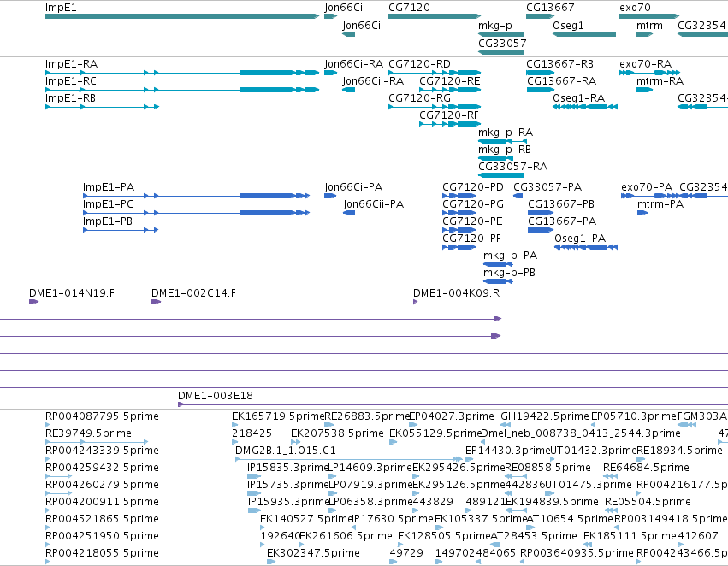Select the Oseg1 gene label
Image resolution: width=728 pixels, height=566 pixels.
coord(568,25)
